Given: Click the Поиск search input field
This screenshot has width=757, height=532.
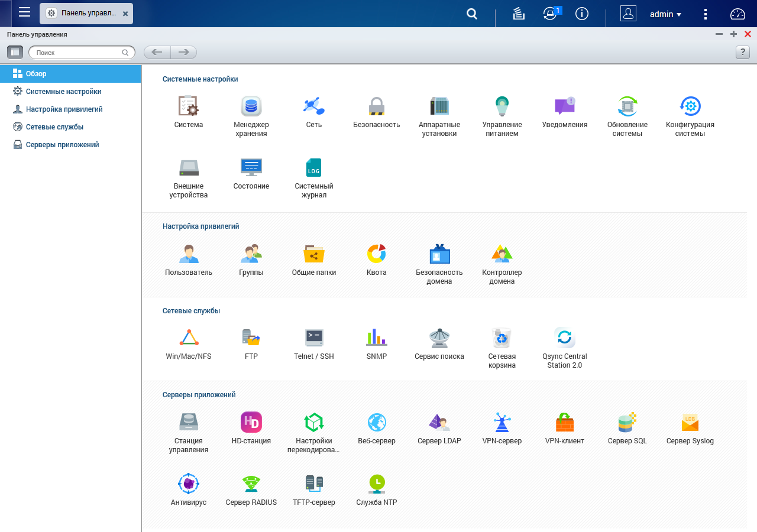Looking at the screenshot, I should (x=77, y=53).
